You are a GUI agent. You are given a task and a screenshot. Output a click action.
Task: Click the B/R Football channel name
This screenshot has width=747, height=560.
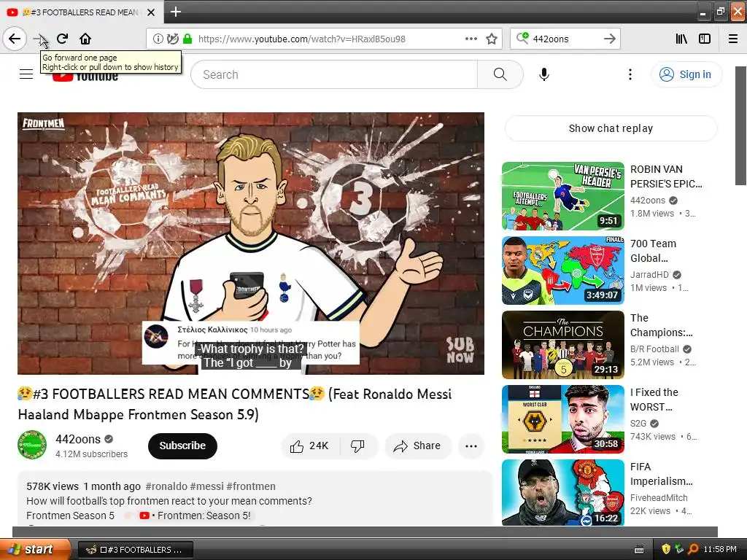click(x=654, y=349)
